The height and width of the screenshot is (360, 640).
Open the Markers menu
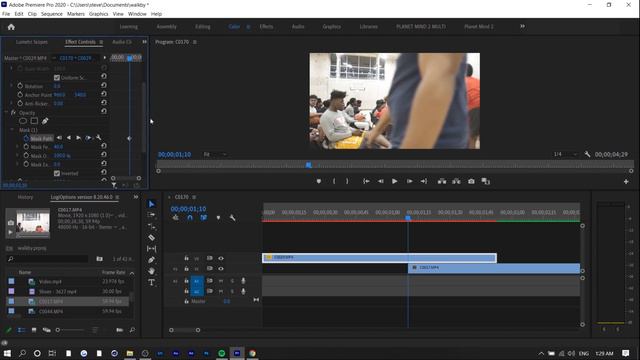pyautogui.click(x=76, y=14)
